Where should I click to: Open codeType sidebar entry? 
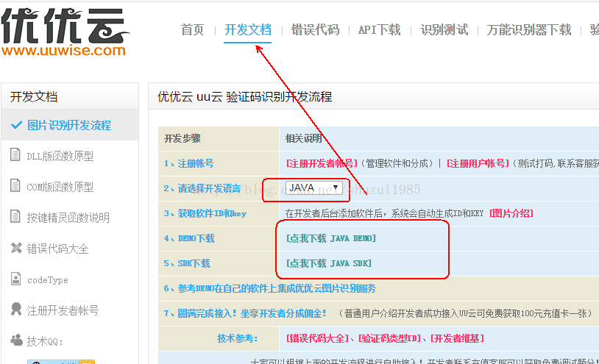[x=48, y=280]
